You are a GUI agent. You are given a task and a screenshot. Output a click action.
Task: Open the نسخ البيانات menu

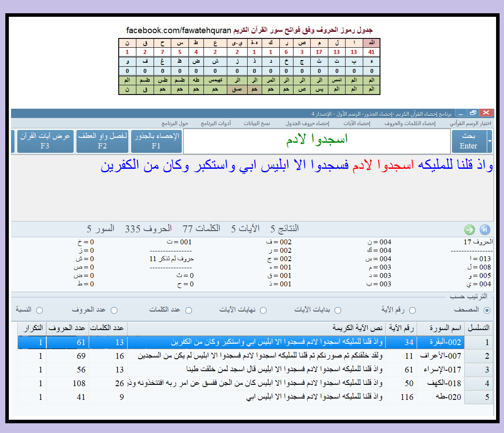(257, 124)
